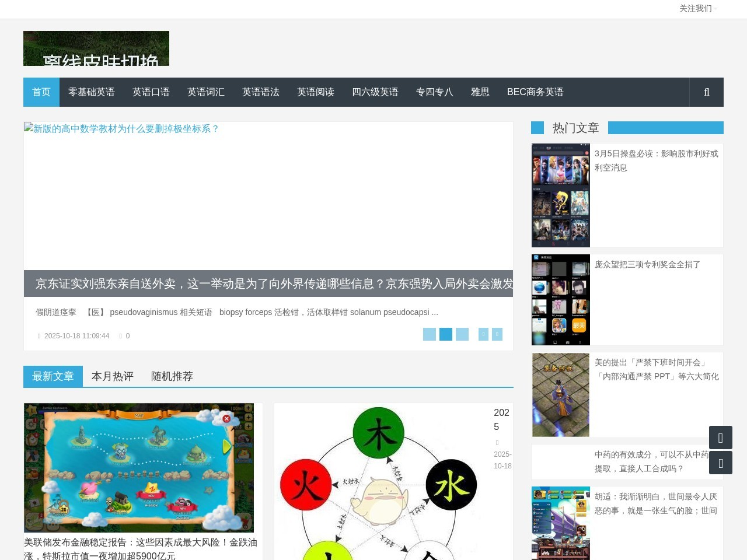Click the 装备回收 game thumbnail
This screenshot has height=560, width=747.
pyautogui.click(x=561, y=395)
